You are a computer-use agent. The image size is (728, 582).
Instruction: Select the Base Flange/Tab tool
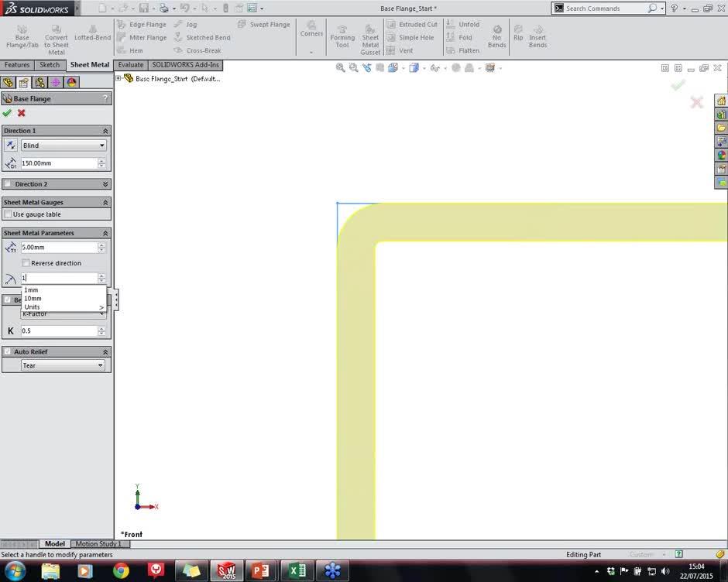(x=22, y=36)
